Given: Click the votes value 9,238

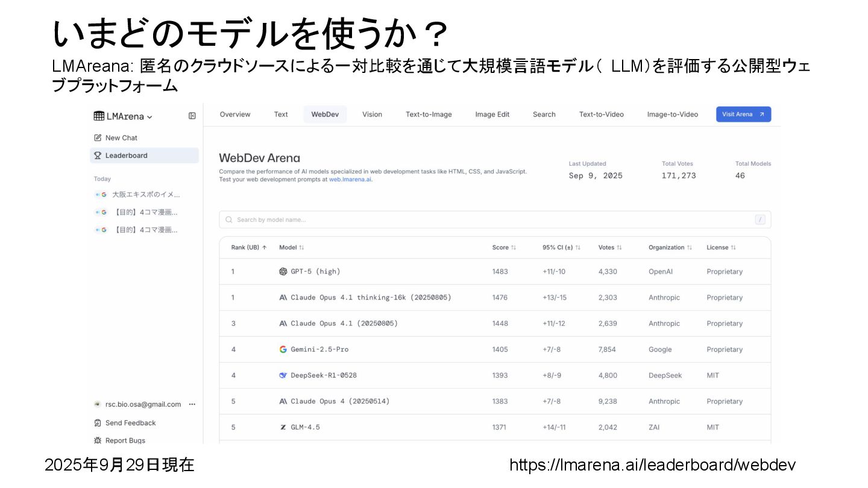Looking at the screenshot, I should 608,401.
